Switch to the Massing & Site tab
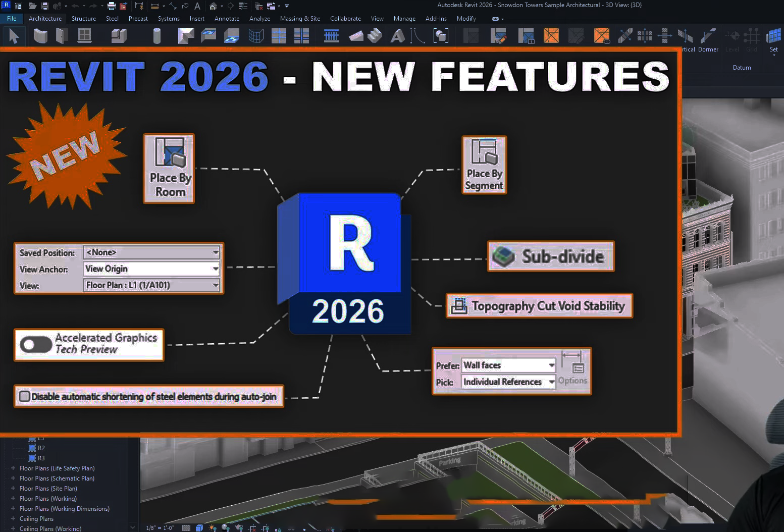Image resolution: width=784 pixels, height=532 pixels. click(x=300, y=19)
